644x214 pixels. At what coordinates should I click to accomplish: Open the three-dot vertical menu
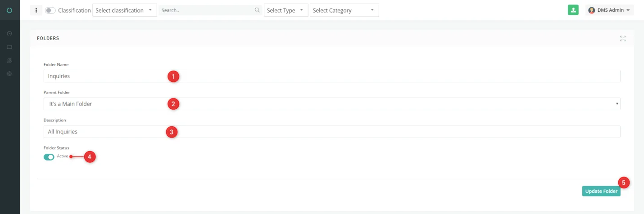(36, 10)
